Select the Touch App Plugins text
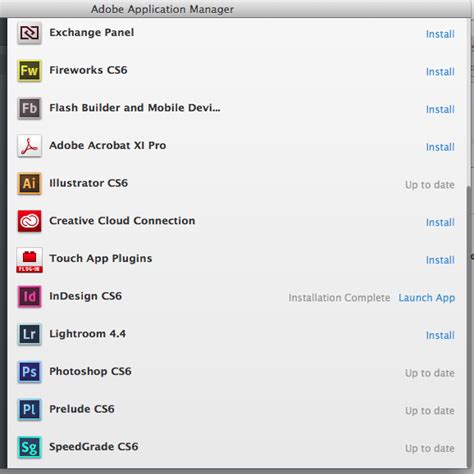Screen dimensions: 474x474 tap(101, 259)
